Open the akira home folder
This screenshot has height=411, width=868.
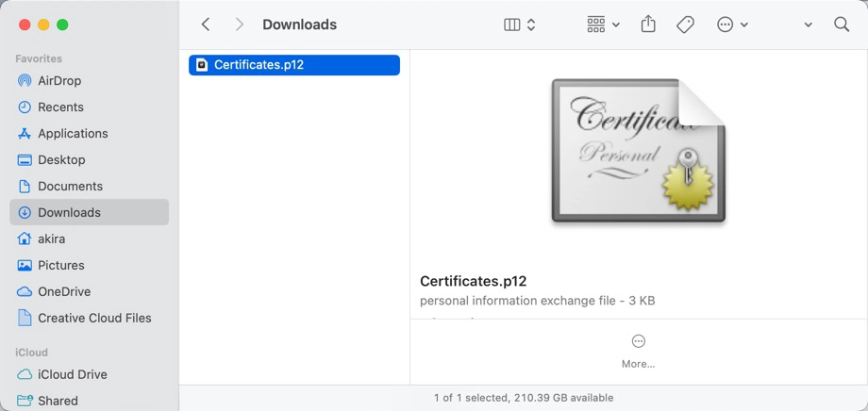pos(89,239)
